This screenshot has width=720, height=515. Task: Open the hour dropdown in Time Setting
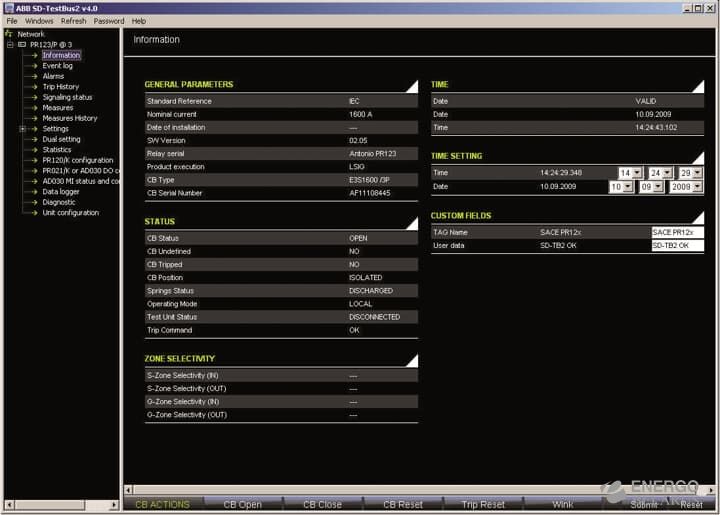638,173
